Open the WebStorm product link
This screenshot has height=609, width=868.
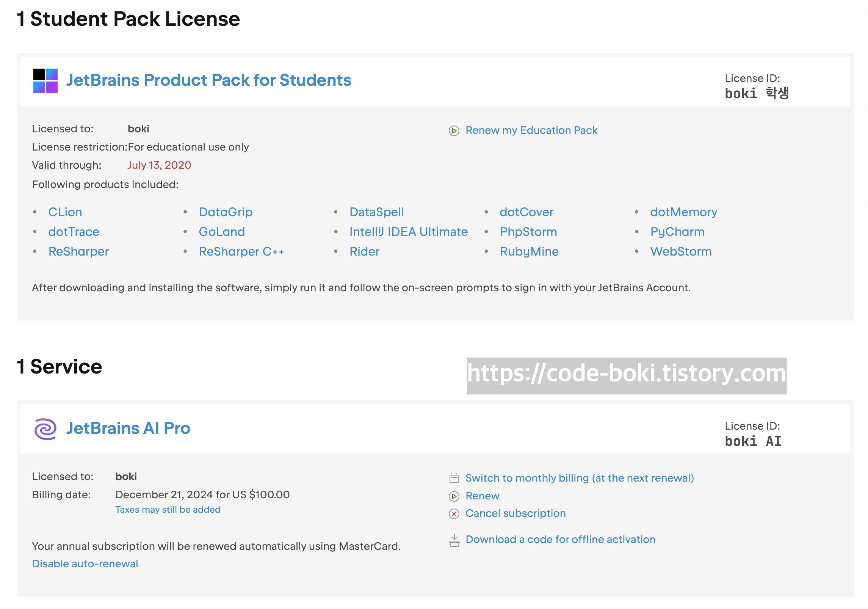tap(681, 251)
